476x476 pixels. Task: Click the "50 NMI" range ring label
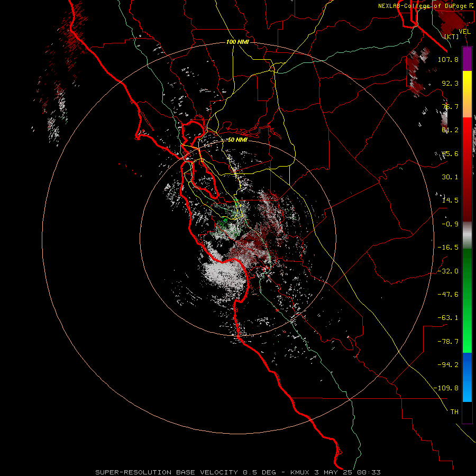[x=237, y=140]
